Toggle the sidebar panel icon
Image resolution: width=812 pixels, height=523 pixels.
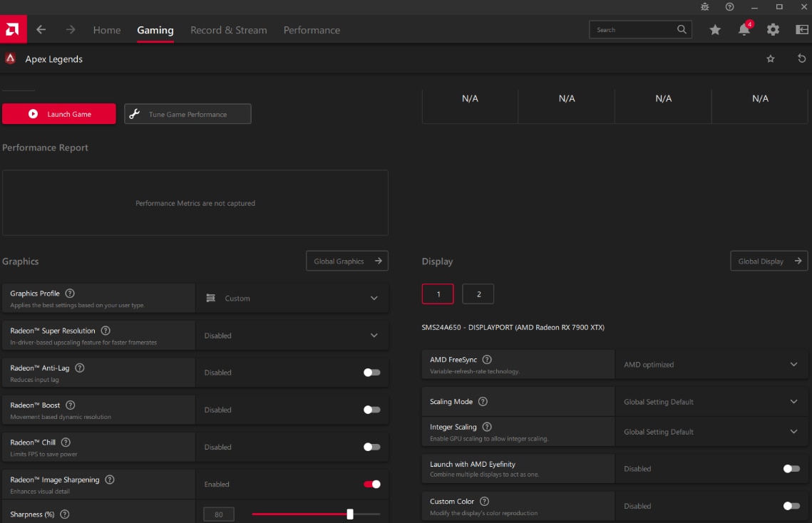[801, 29]
